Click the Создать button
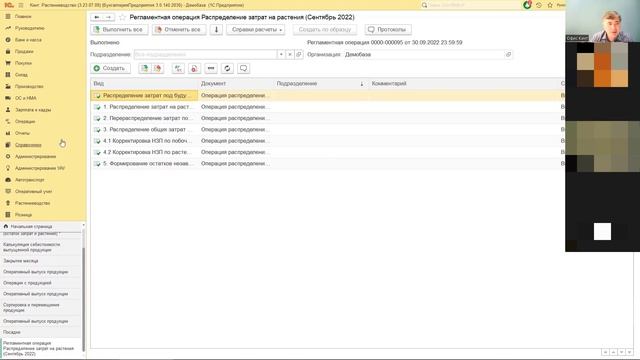The height and width of the screenshot is (360, 640). [x=111, y=69]
